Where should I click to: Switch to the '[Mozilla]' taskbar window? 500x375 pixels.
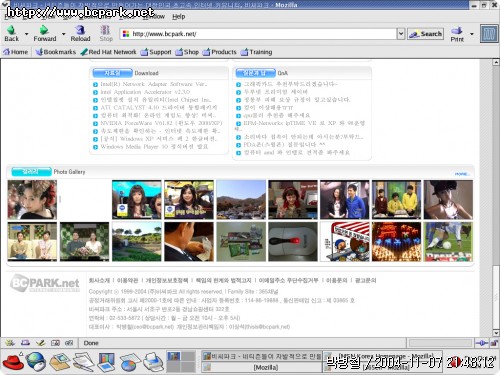[x=262, y=367]
